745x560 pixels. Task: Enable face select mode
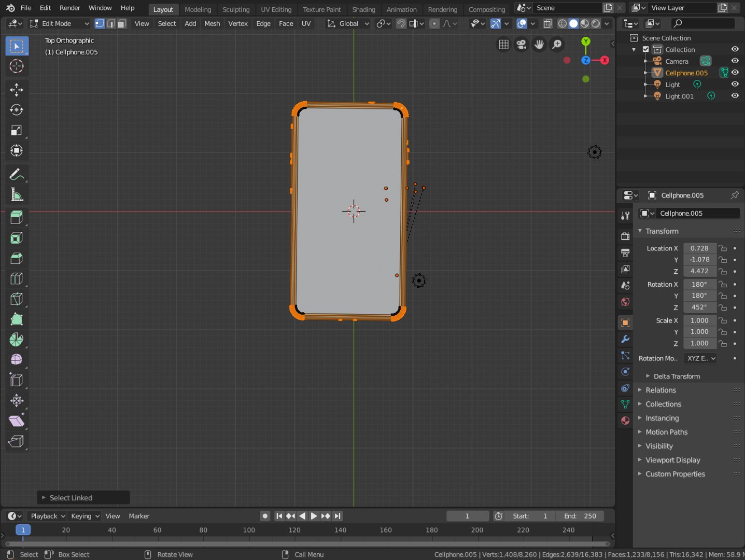click(122, 24)
